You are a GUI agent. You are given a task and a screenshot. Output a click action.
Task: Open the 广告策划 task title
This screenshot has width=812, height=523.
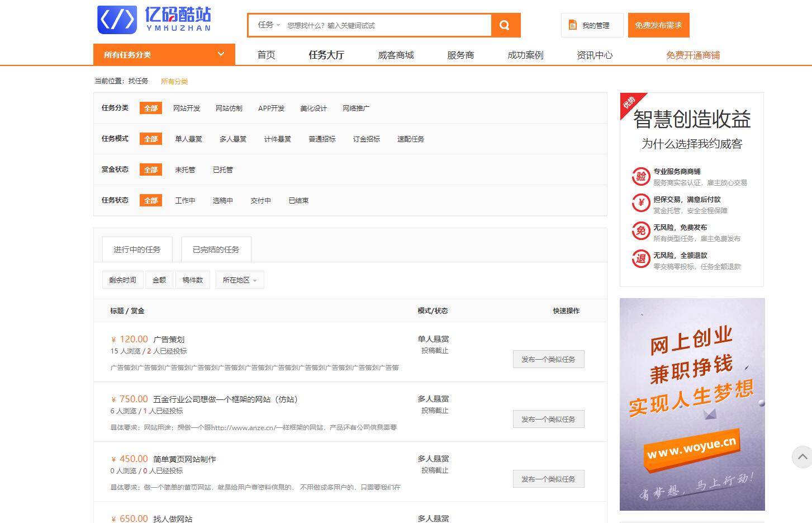[x=169, y=340]
